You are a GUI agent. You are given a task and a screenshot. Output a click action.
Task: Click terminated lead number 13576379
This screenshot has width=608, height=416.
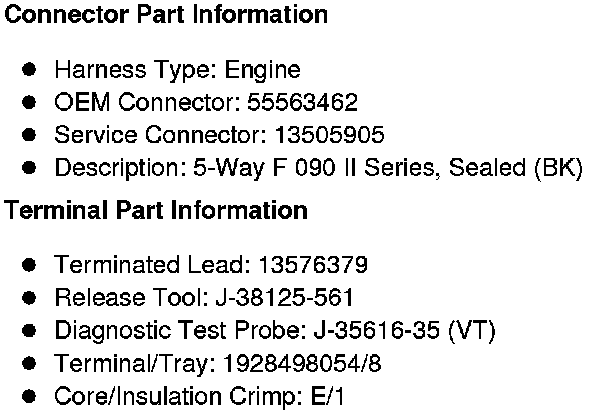[312, 265]
